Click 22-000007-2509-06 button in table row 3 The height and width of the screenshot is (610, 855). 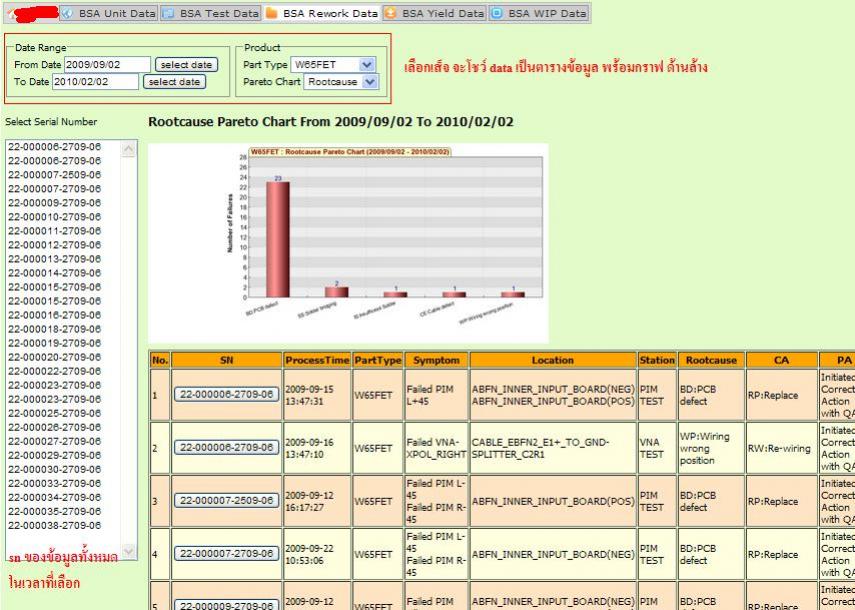coord(226,500)
